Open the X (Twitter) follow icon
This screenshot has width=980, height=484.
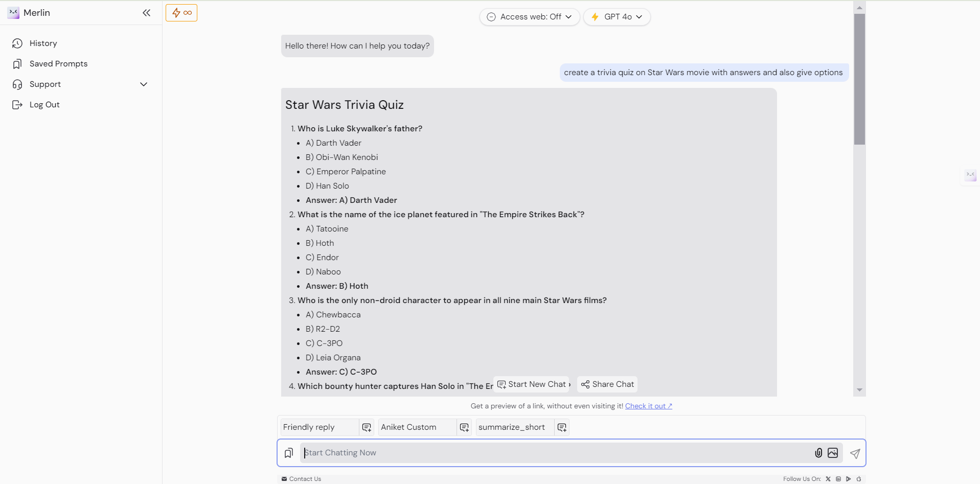tap(828, 479)
